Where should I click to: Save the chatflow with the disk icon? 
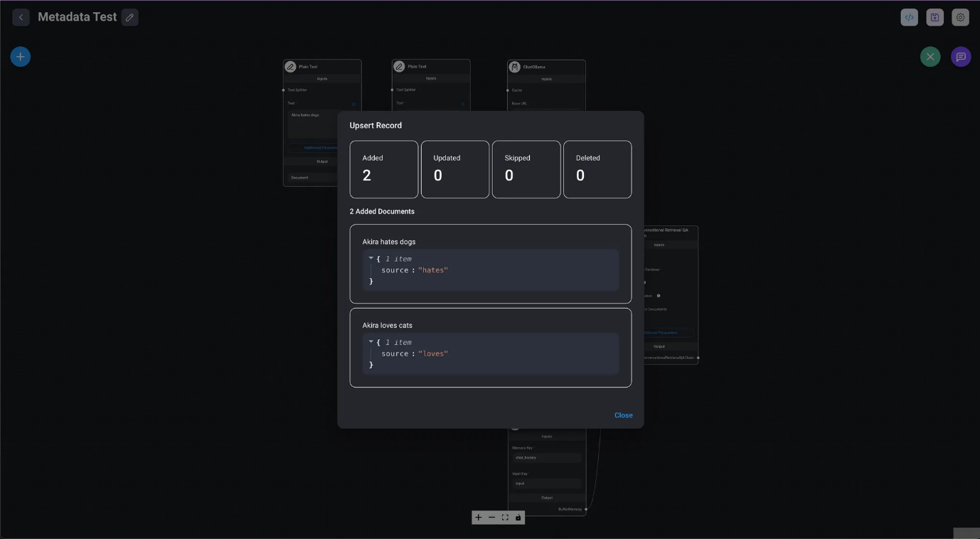tap(934, 17)
